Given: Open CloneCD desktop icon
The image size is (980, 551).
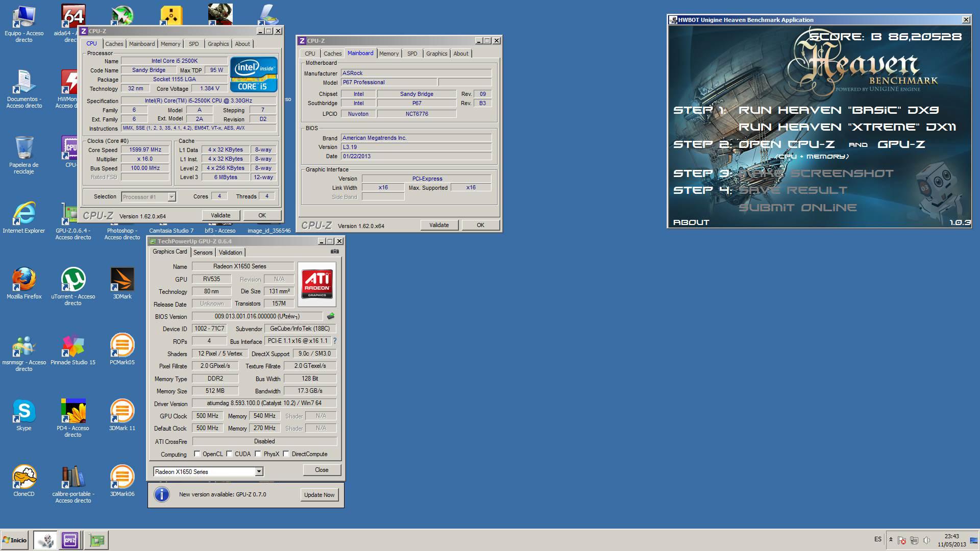Looking at the screenshot, I should click(x=24, y=481).
